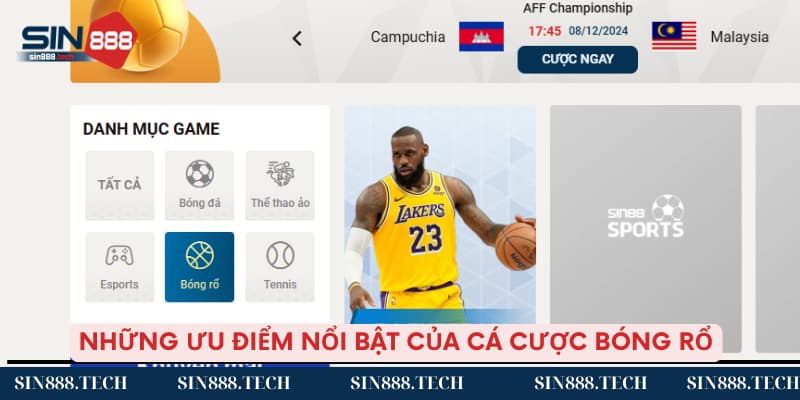Open the partially visible rightmost card

(778, 229)
